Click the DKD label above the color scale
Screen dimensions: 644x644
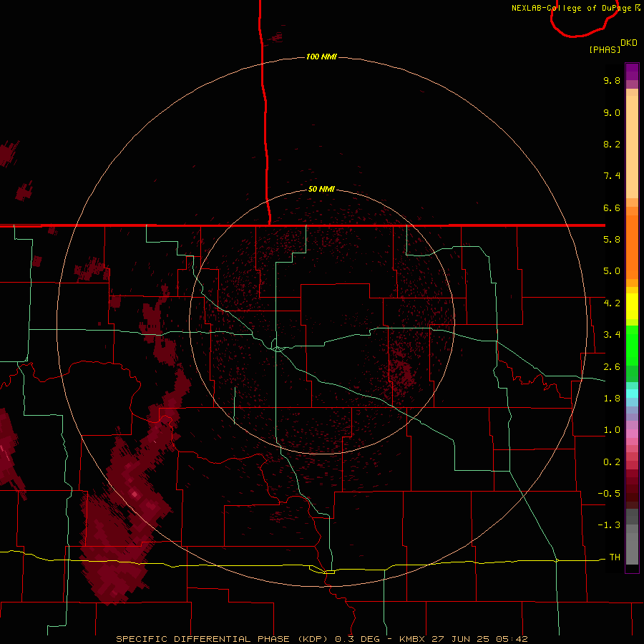click(629, 43)
